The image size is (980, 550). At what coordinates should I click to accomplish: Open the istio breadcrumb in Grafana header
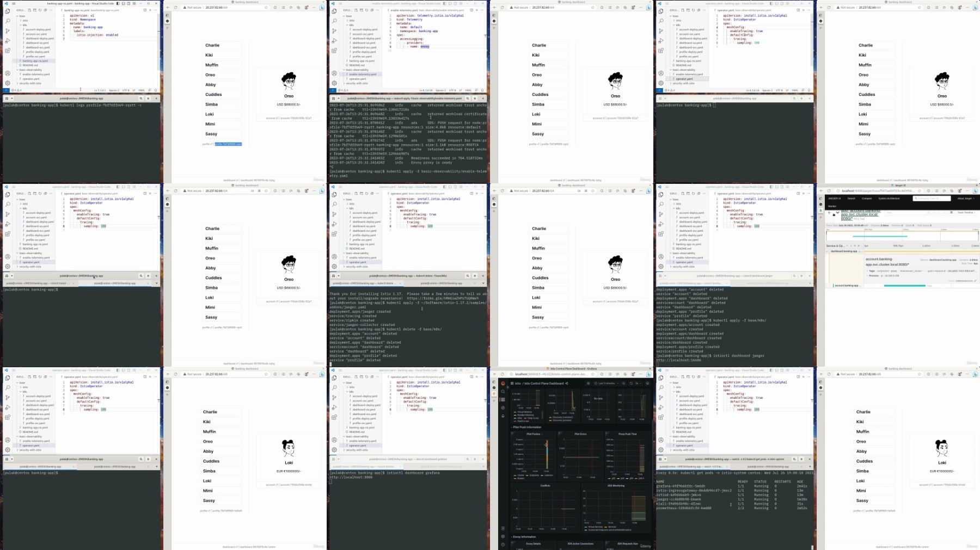[517, 383]
